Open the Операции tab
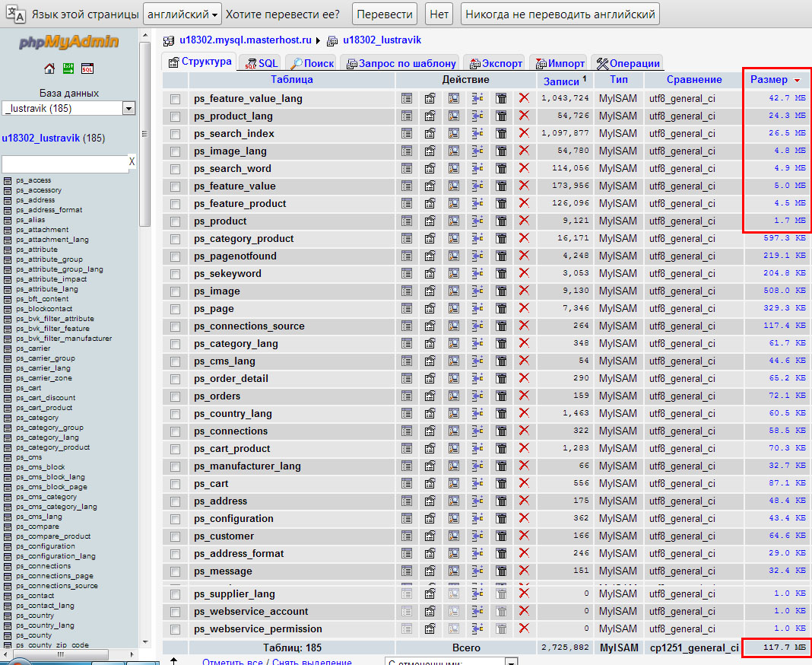 [628, 63]
